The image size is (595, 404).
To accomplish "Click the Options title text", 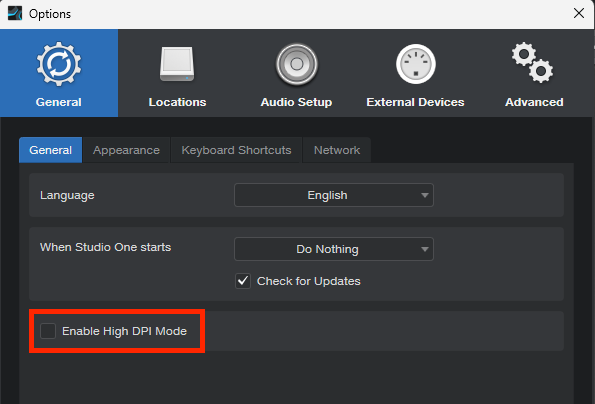I will click(x=50, y=14).
